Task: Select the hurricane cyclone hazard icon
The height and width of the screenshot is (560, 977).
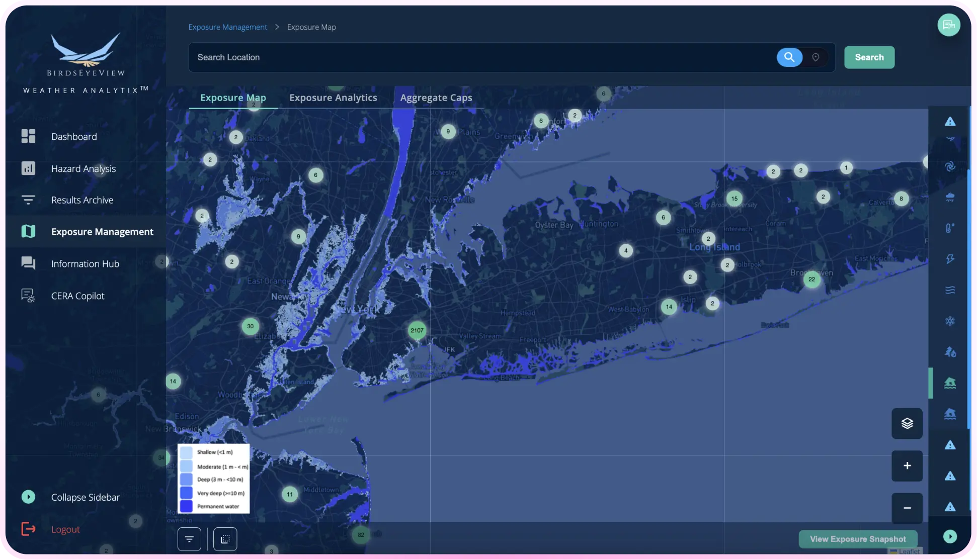Action: (x=950, y=166)
